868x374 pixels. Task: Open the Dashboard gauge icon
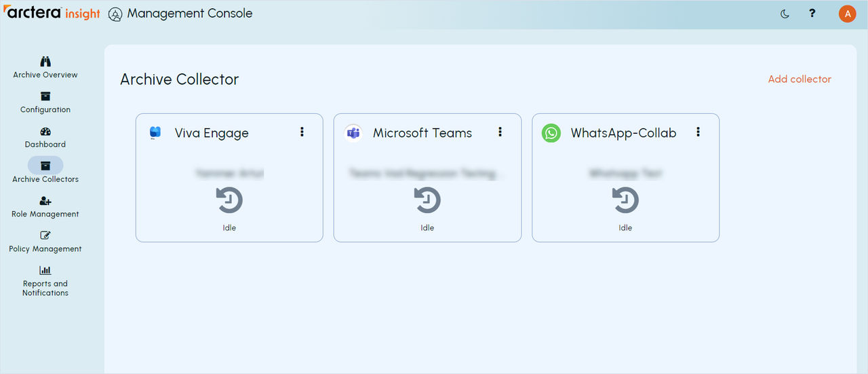[x=45, y=132]
